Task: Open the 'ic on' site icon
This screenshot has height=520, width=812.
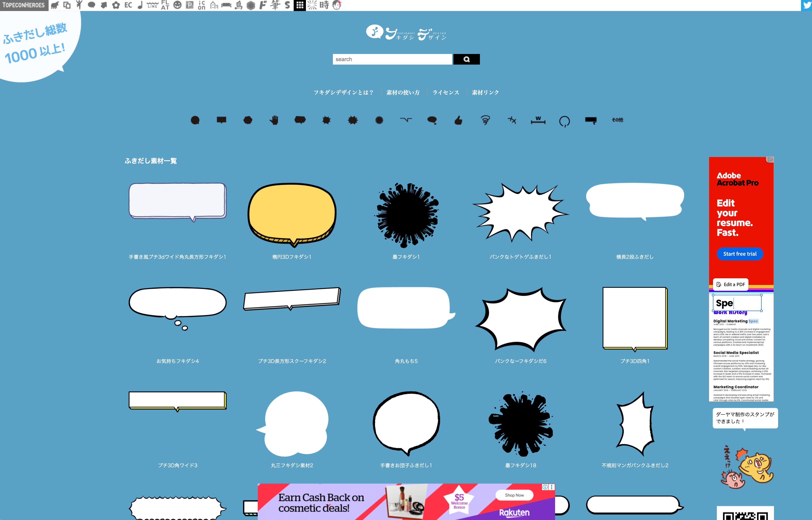Action: (x=202, y=5)
